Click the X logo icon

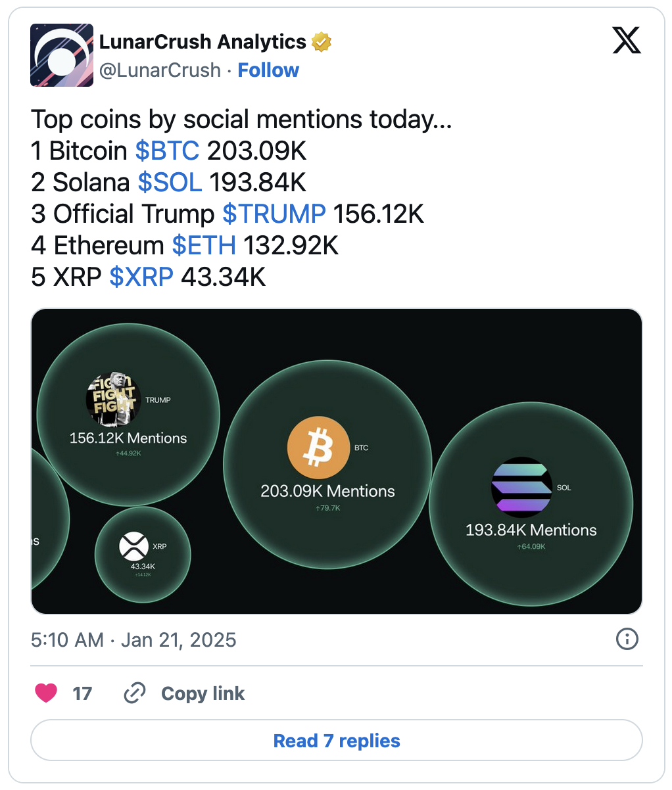tap(626, 42)
